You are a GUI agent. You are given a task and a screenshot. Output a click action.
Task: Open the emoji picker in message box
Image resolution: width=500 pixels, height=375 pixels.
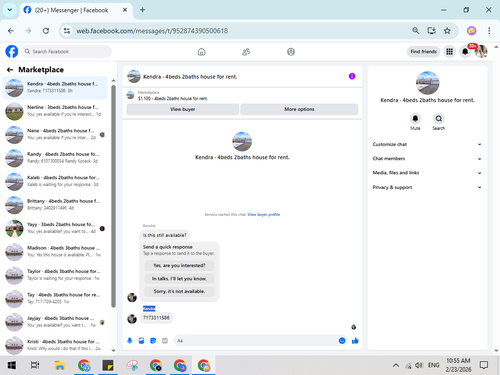[342, 341]
